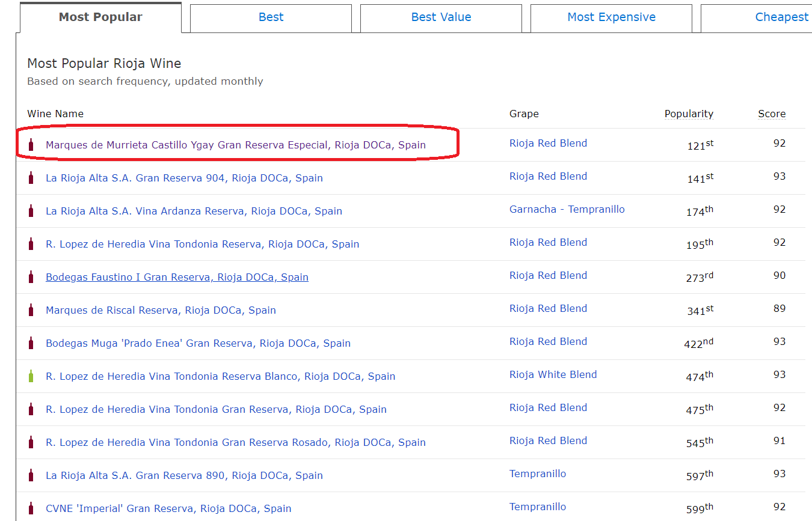
Task: Click bottle icon beside CVNE 'Imperial' Gran Reserva
Action: (31, 508)
